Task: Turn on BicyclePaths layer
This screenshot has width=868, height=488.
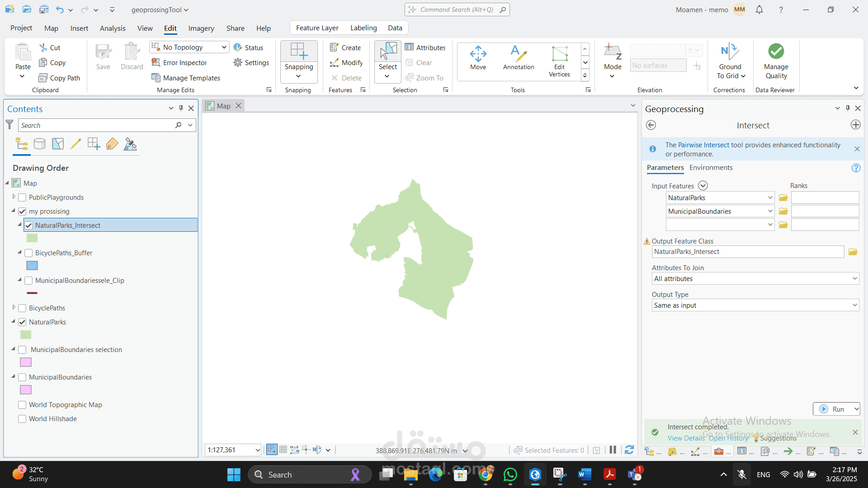Action: (22, 308)
